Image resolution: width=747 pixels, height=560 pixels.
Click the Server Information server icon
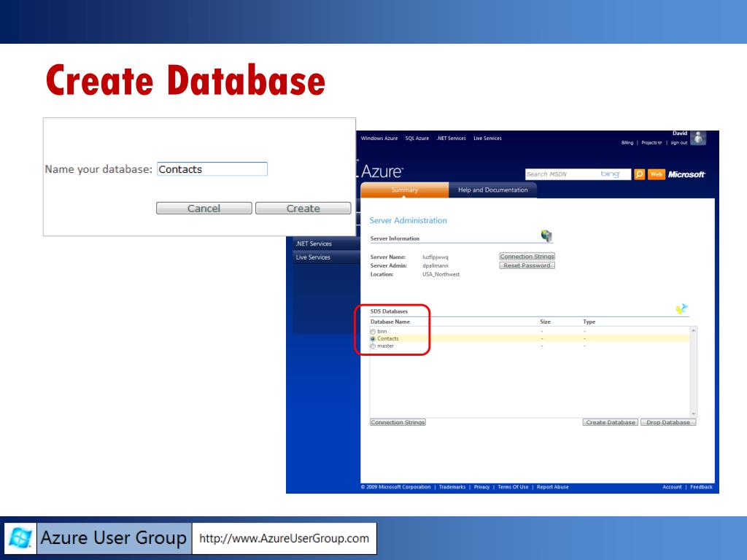(546, 236)
